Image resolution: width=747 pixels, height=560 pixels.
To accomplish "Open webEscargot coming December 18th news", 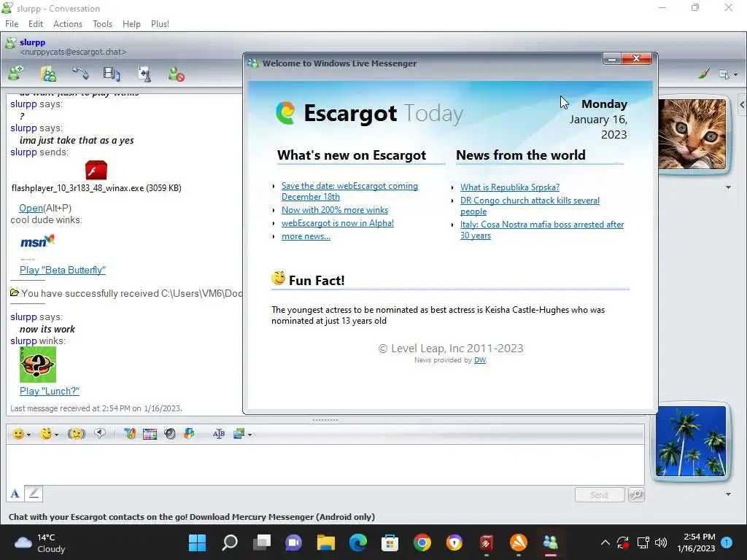I will pyautogui.click(x=349, y=192).
